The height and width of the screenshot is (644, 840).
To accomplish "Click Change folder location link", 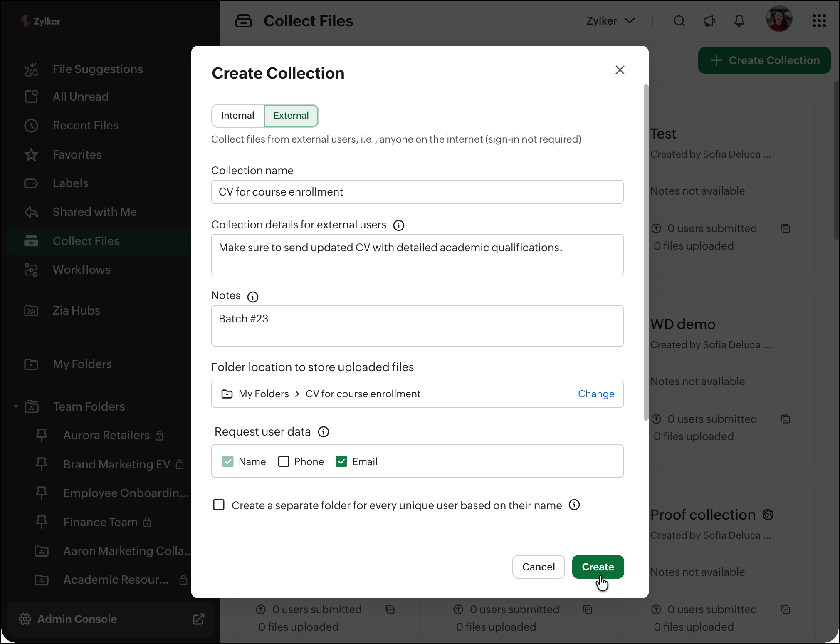I will coord(596,394).
